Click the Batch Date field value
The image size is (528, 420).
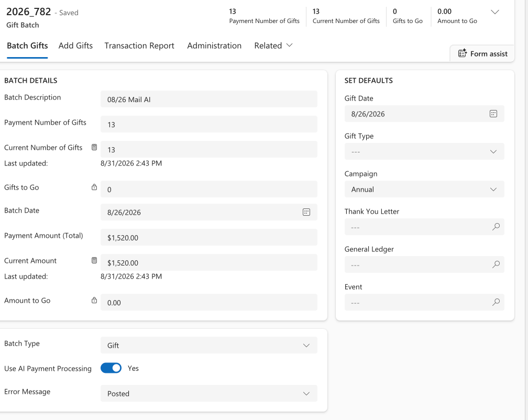124,212
